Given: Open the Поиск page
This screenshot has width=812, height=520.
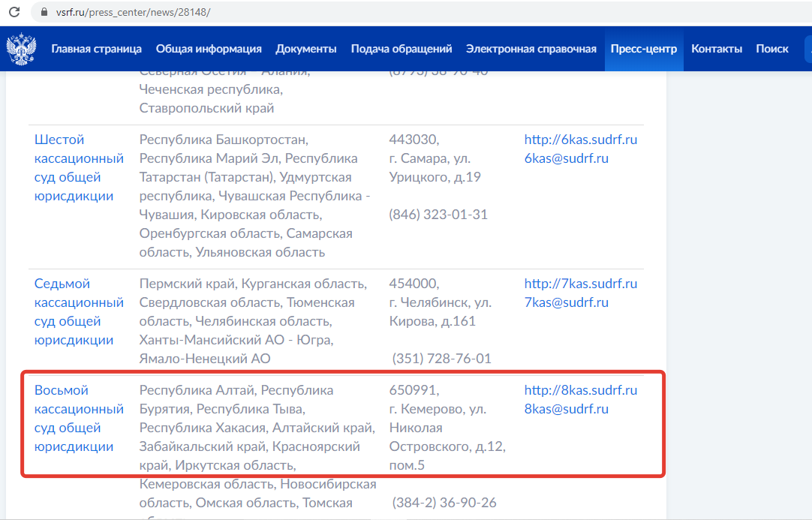Looking at the screenshot, I should pos(772,48).
